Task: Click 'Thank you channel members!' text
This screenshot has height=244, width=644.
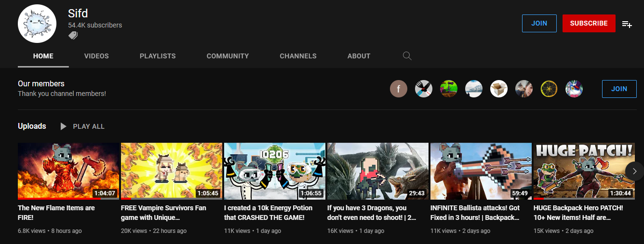Action: point(62,94)
